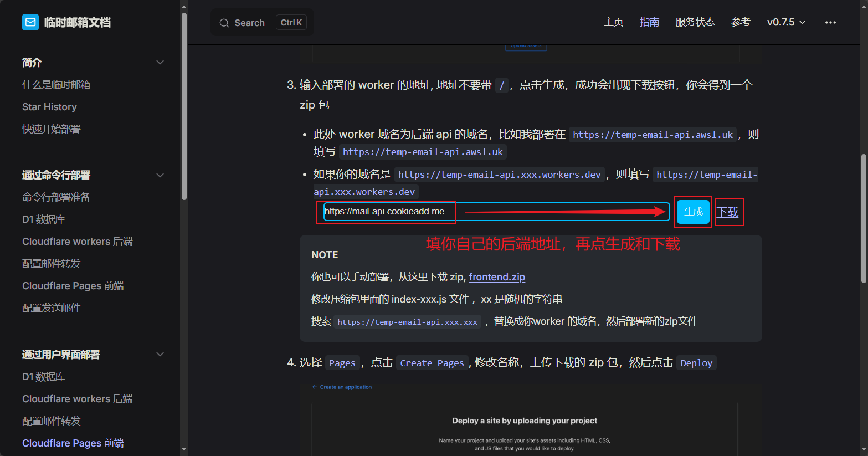Open the v0.7.5 version dropdown
The height and width of the screenshot is (456, 868).
785,22
